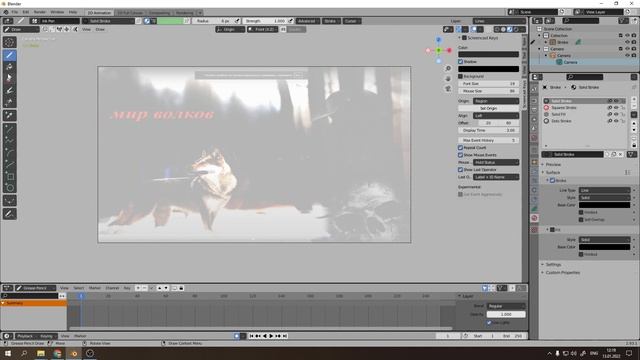
Task: Expand the Custom Properties panel
Action: coord(562,273)
